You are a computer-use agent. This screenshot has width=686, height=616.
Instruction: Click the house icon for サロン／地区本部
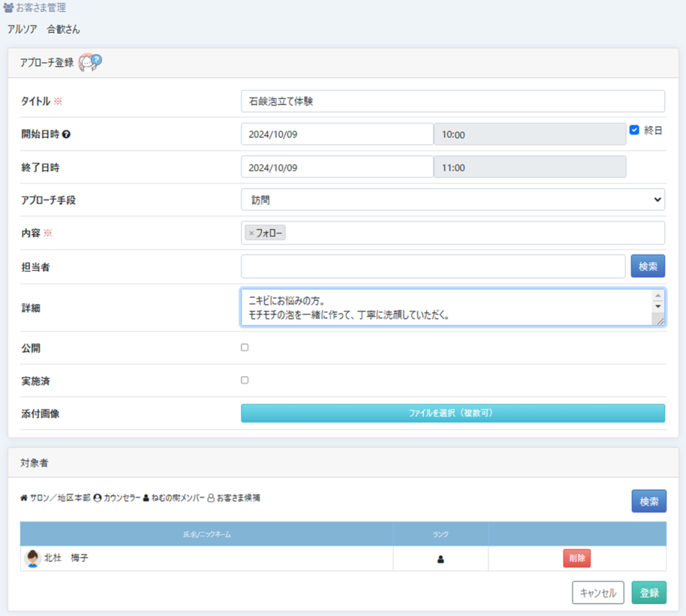(x=24, y=498)
